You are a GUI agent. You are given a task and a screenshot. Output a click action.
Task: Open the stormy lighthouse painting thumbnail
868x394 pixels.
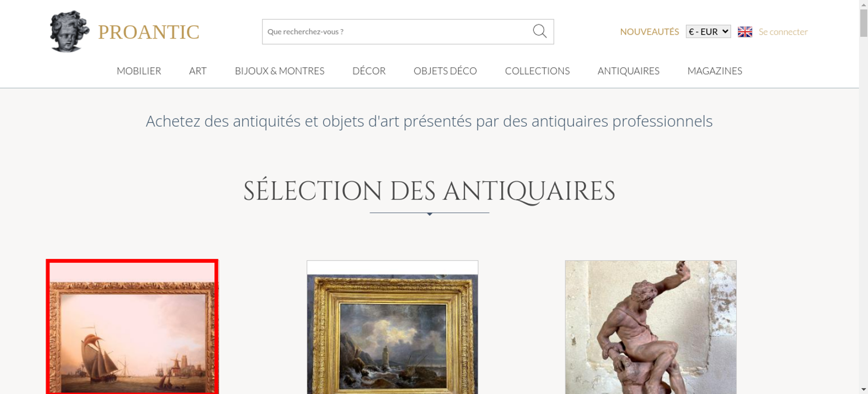tap(392, 327)
